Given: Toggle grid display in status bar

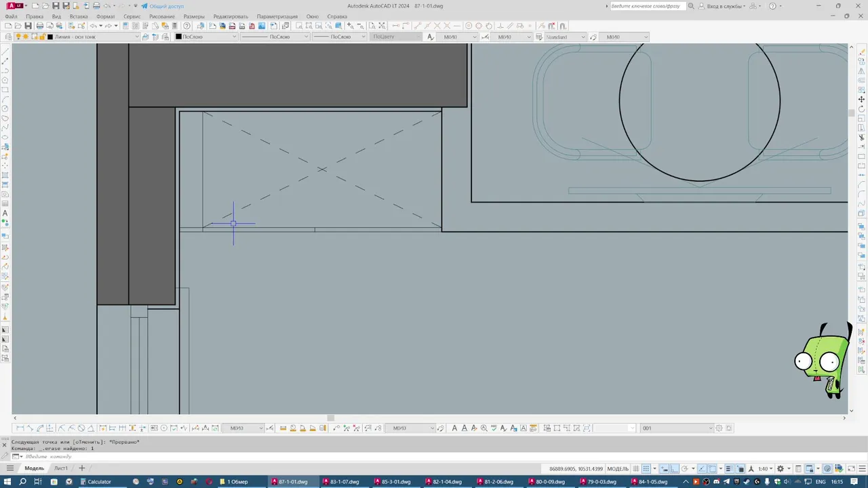Looking at the screenshot, I should click(x=636, y=468).
